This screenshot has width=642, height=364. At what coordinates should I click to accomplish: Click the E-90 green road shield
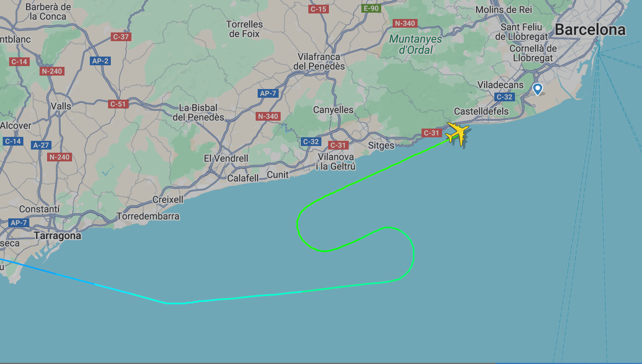(371, 8)
